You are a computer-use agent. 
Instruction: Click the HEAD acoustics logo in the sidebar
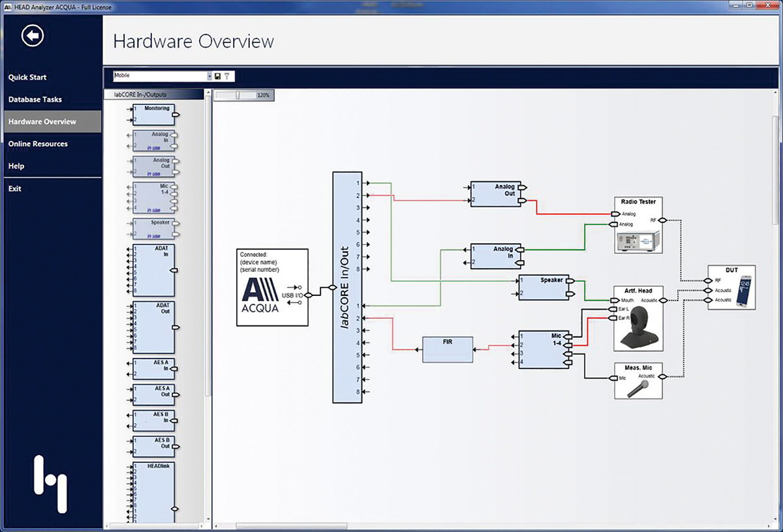(50, 484)
